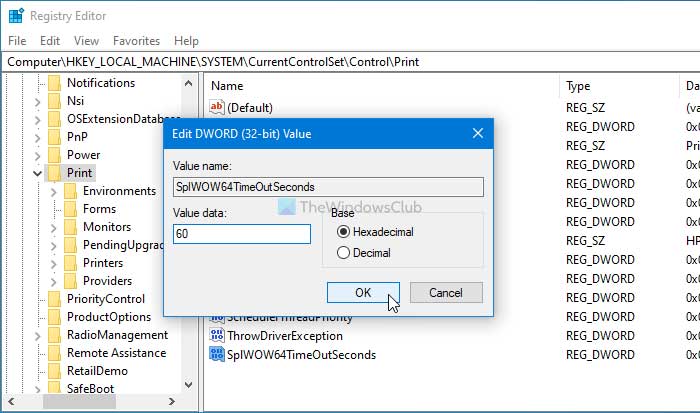Click the Value name field
This screenshot has width=700, height=413.
pyautogui.click(x=328, y=187)
